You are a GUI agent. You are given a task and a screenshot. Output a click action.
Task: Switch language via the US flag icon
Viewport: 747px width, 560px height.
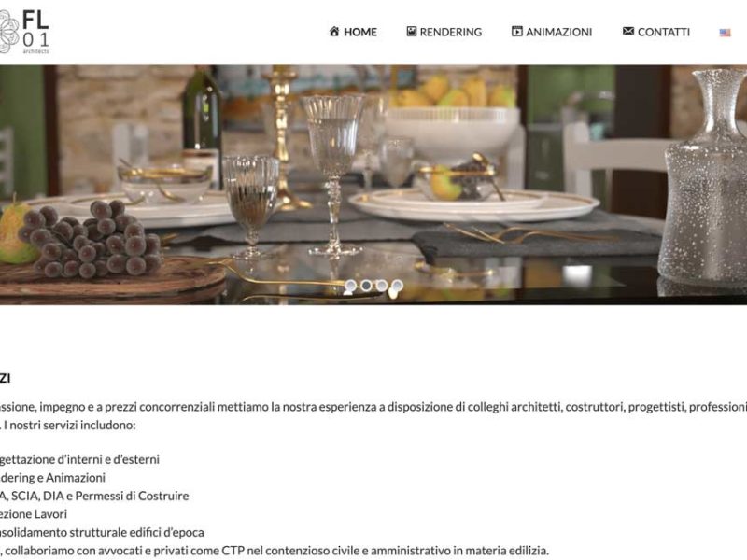click(725, 33)
